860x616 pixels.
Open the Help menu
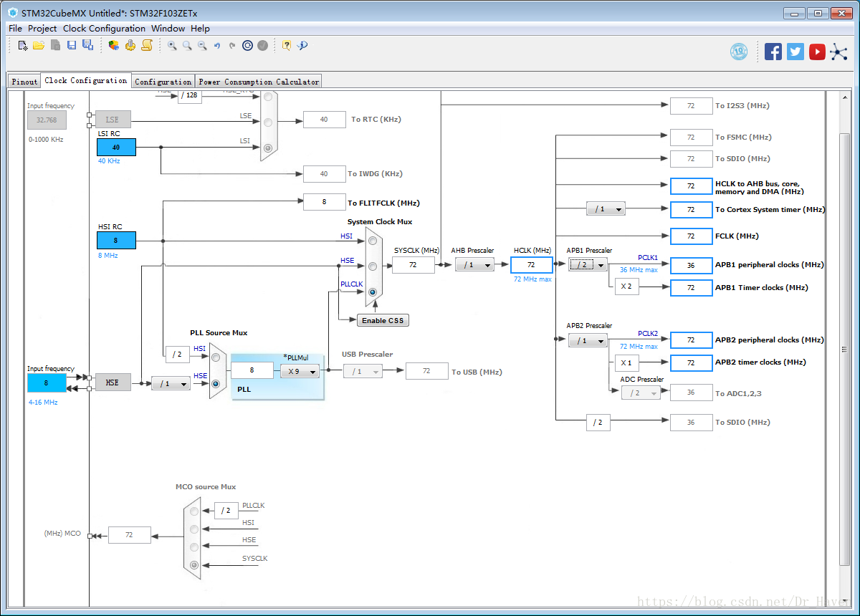(201, 28)
